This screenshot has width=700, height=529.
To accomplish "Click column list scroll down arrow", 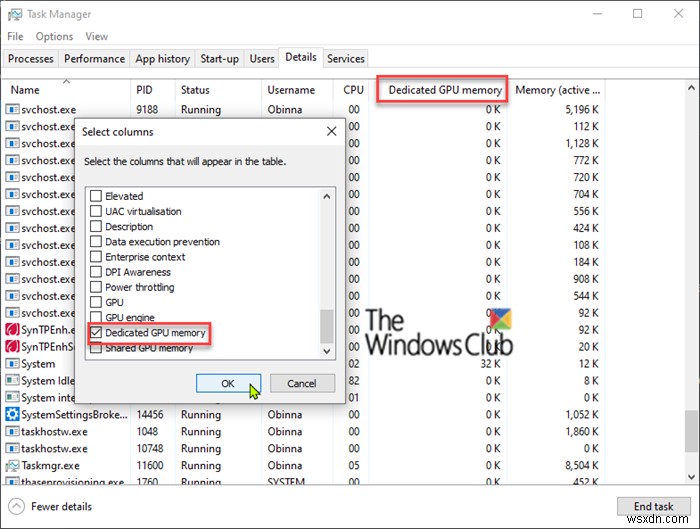I will tap(327, 351).
